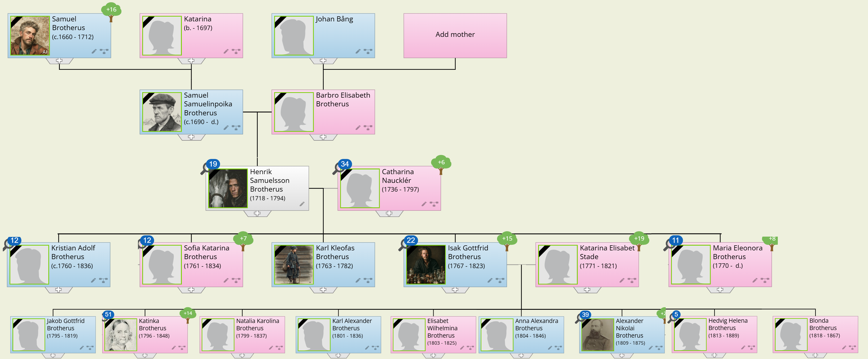Viewport: 868px width, 359px height.
Task: Click the Alexander Nikolai Brotherus photo
Action: point(597,334)
